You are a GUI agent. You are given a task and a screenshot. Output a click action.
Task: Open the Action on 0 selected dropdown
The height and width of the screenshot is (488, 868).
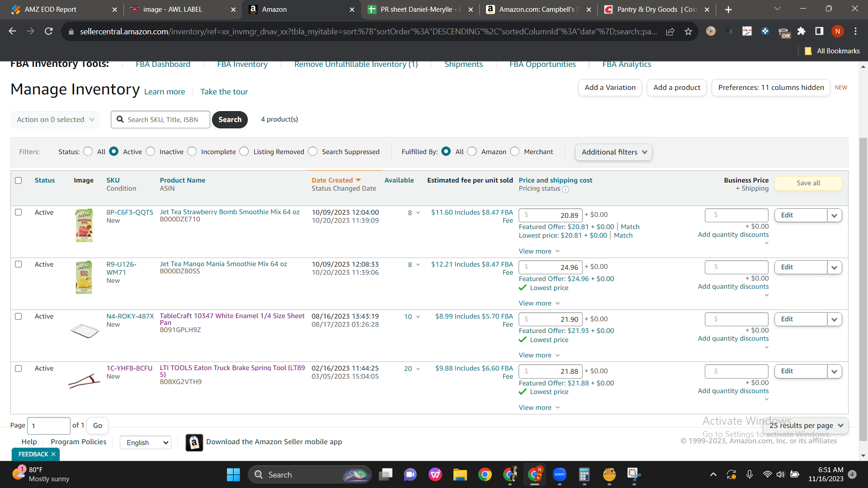[55, 120]
